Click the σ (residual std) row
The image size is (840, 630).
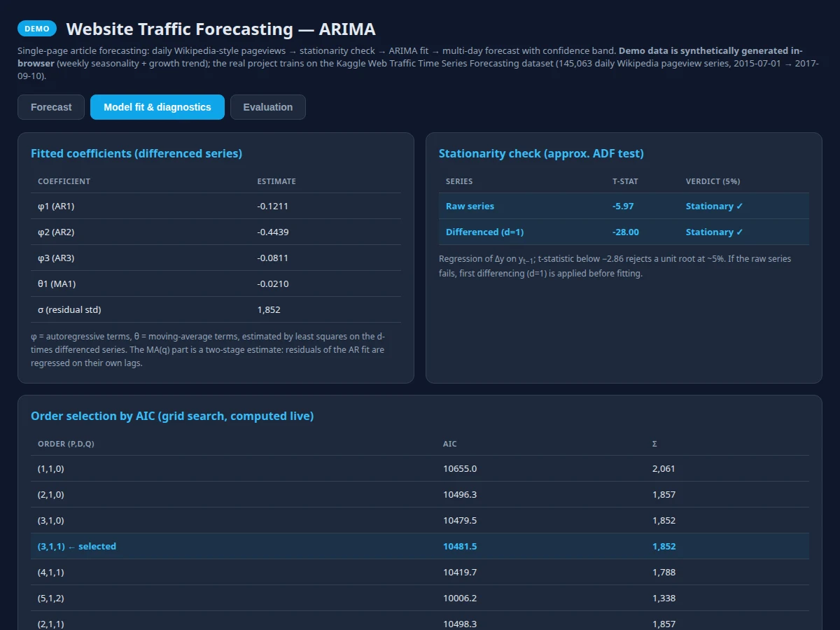[x=216, y=309]
